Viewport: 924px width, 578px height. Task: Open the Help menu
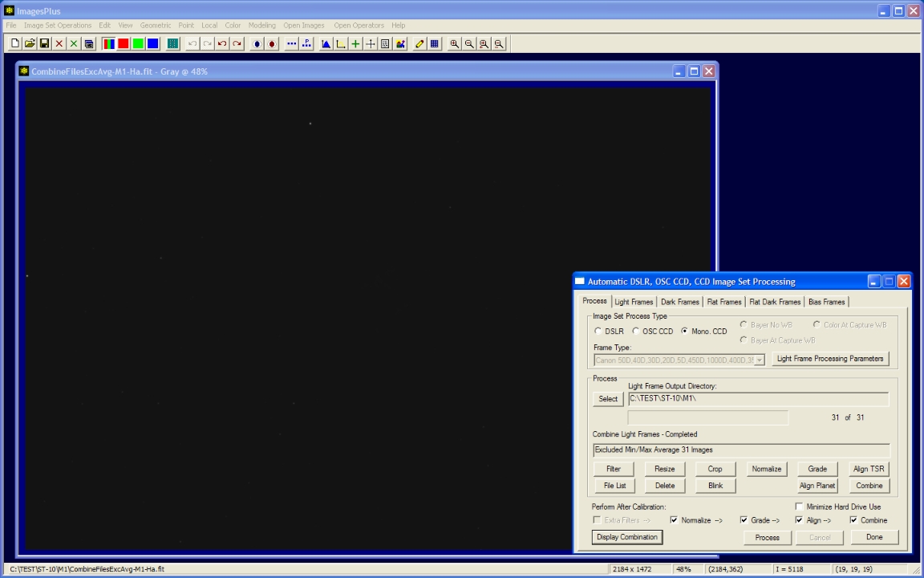[x=399, y=26]
